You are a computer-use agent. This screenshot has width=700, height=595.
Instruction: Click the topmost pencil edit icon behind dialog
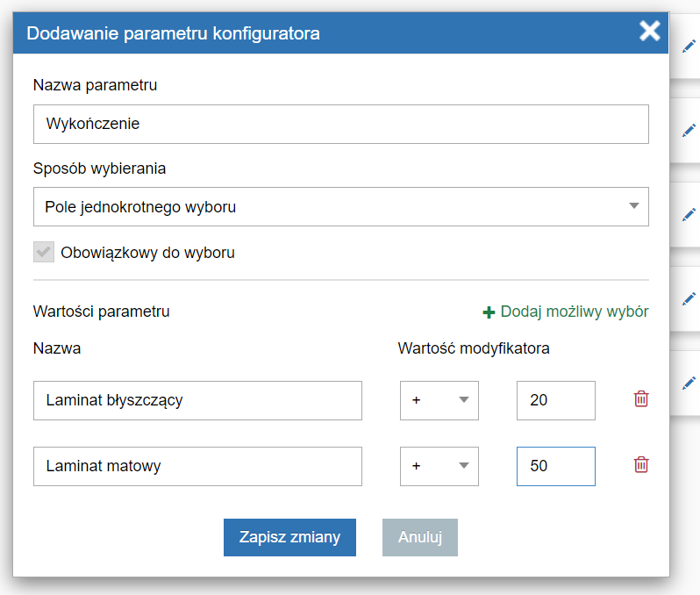(689, 46)
